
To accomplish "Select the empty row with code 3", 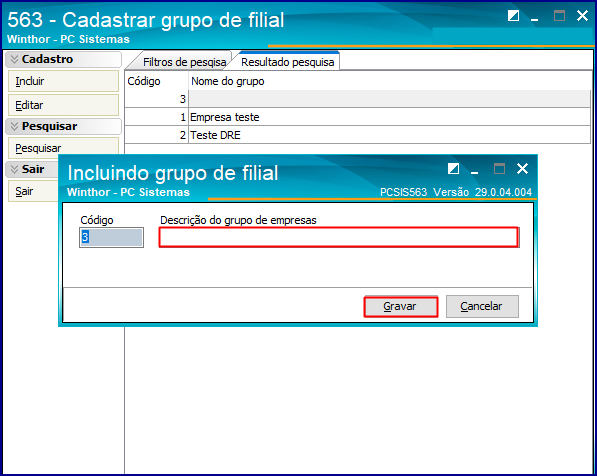I will (357, 99).
